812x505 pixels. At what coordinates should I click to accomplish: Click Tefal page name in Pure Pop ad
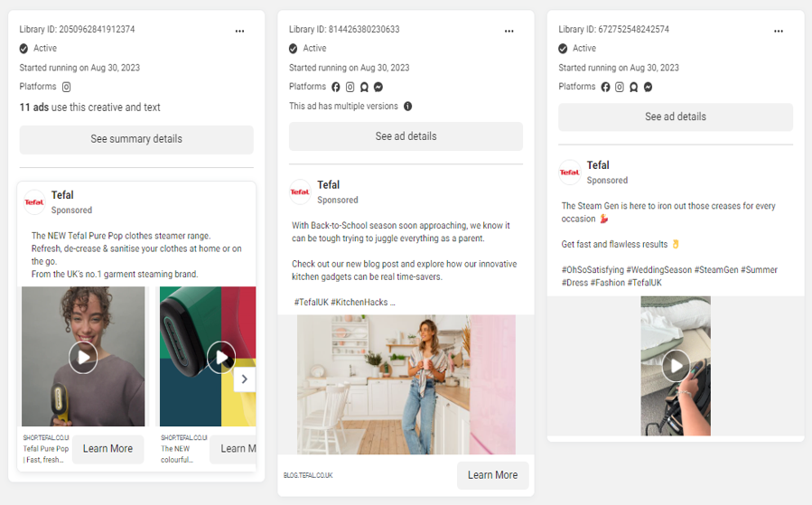pos(62,195)
